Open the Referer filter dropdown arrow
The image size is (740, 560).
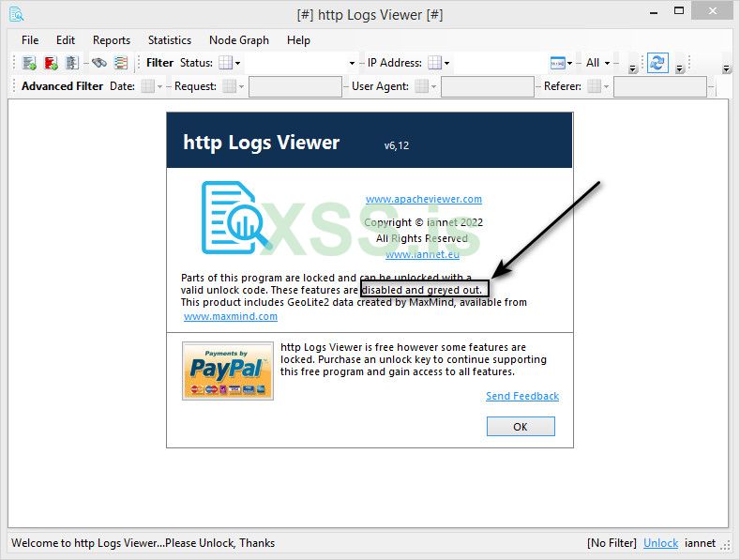point(607,86)
